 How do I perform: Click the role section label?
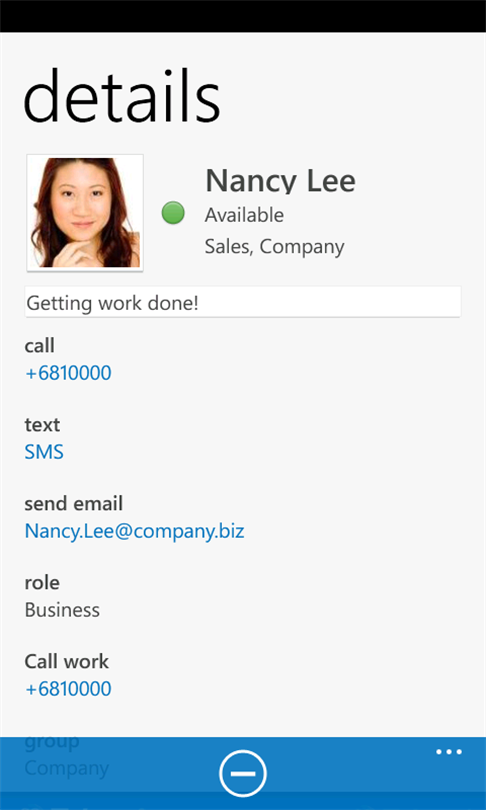(42, 583)
